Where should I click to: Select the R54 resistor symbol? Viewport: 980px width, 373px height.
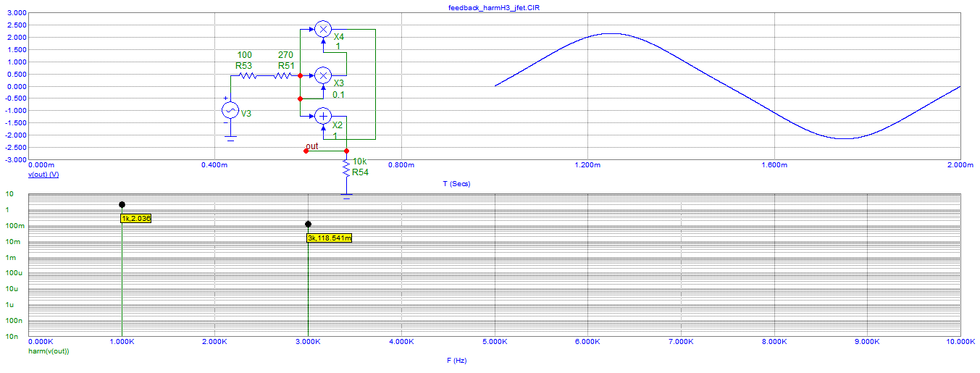pyautogui.click(x=347, y=169)
